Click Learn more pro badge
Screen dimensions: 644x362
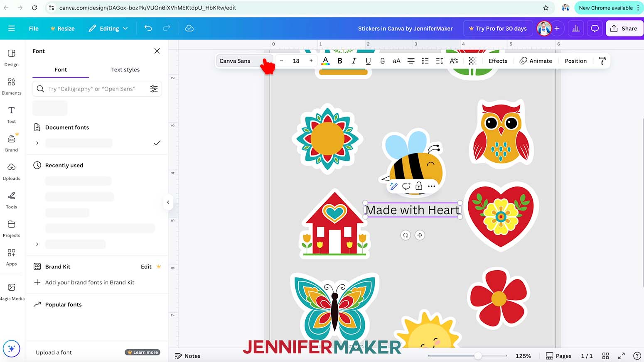click(143, 352)
